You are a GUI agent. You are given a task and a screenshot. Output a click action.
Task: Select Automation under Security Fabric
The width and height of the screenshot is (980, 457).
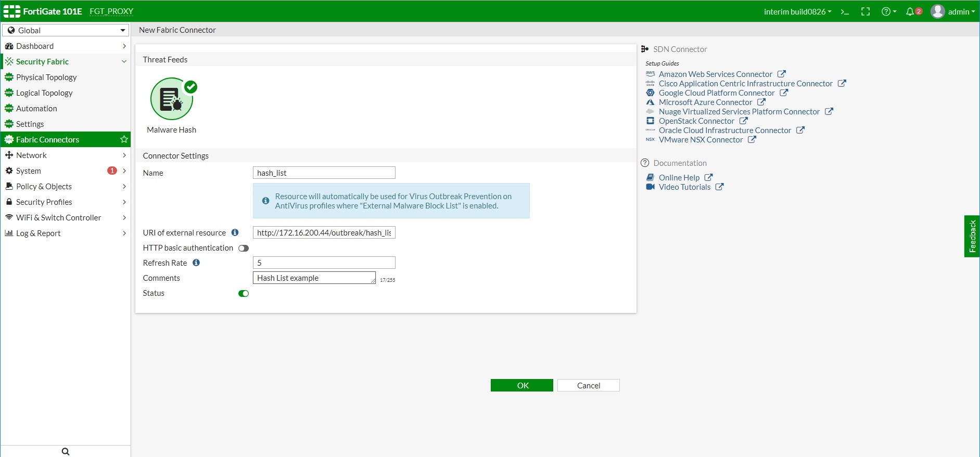click(x=36, y=108)
